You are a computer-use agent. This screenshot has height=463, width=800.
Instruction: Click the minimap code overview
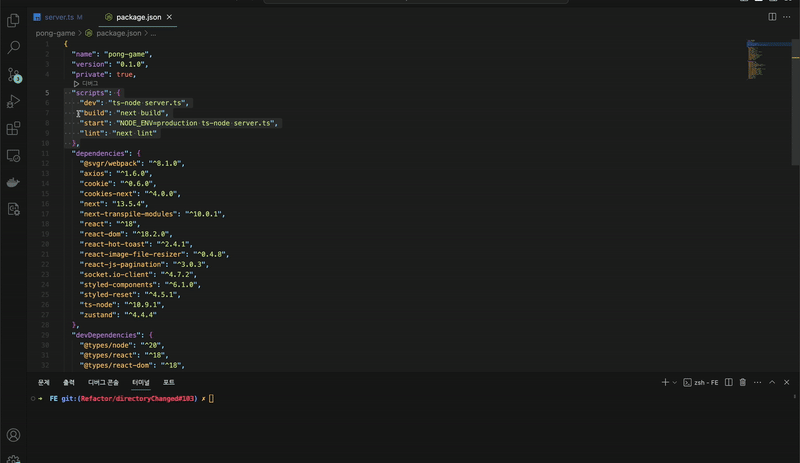coord(768,60)
